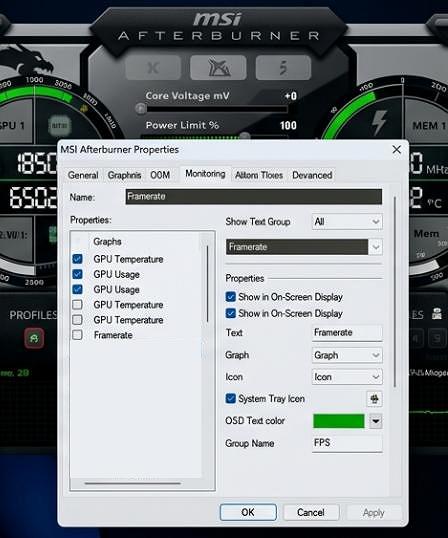Click the Power Limit slider handle
448x538 pixels.
tap(244, 136)
